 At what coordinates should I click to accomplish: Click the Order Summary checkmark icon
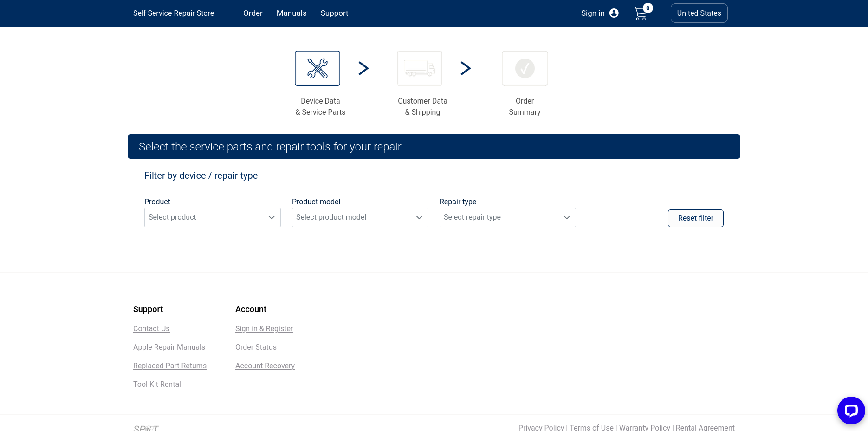click(x=525, y=68)
